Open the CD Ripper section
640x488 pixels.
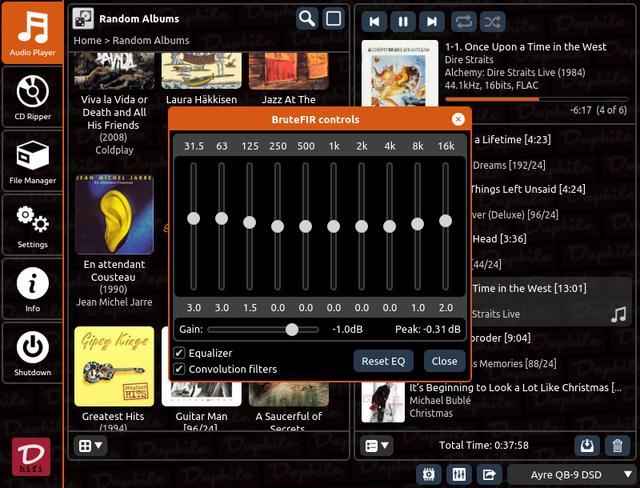coord(32,98)
